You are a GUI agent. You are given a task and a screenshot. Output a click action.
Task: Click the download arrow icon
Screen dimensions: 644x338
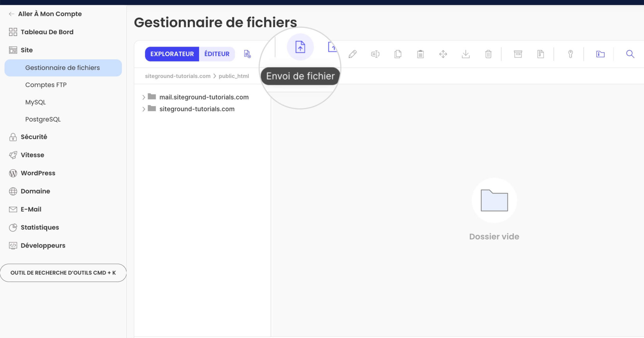tap(466, 54)
